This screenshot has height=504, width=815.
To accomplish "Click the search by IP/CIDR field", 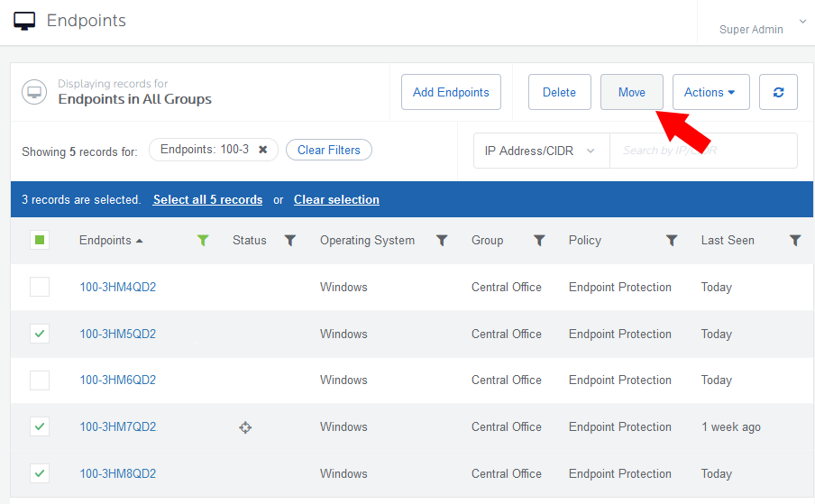I will point(703,151).
